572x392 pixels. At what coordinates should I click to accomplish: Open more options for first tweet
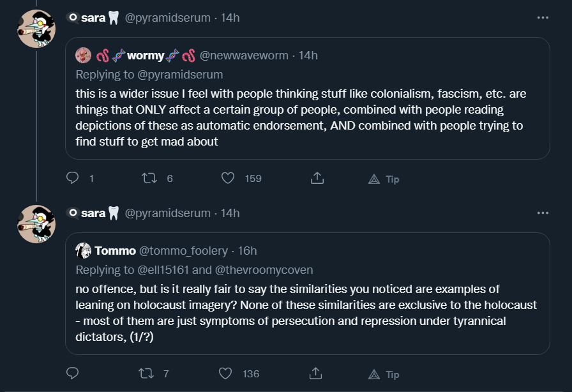[x=543, y=17]
